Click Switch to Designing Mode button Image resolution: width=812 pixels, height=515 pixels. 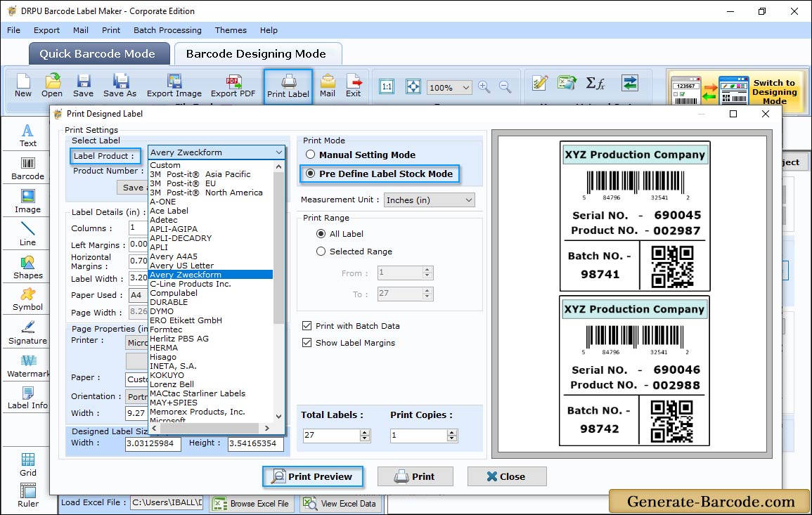click(x=736, y=91)
